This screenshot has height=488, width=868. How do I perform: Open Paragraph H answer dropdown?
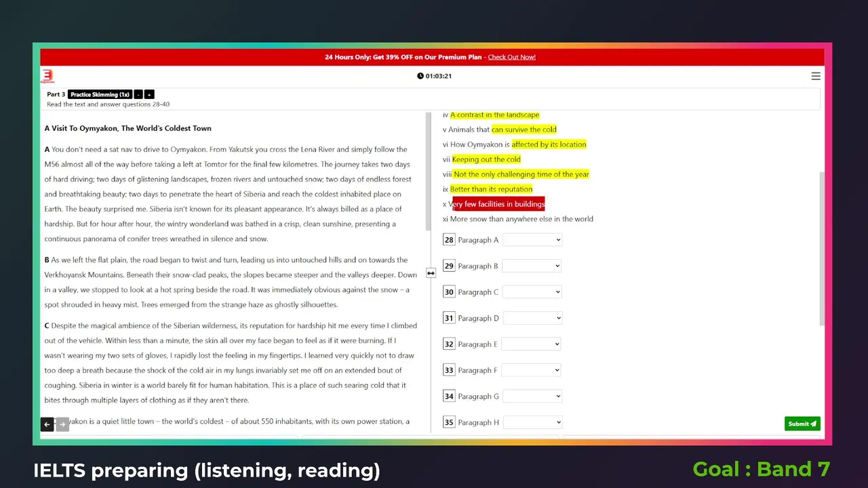[532, 422]
